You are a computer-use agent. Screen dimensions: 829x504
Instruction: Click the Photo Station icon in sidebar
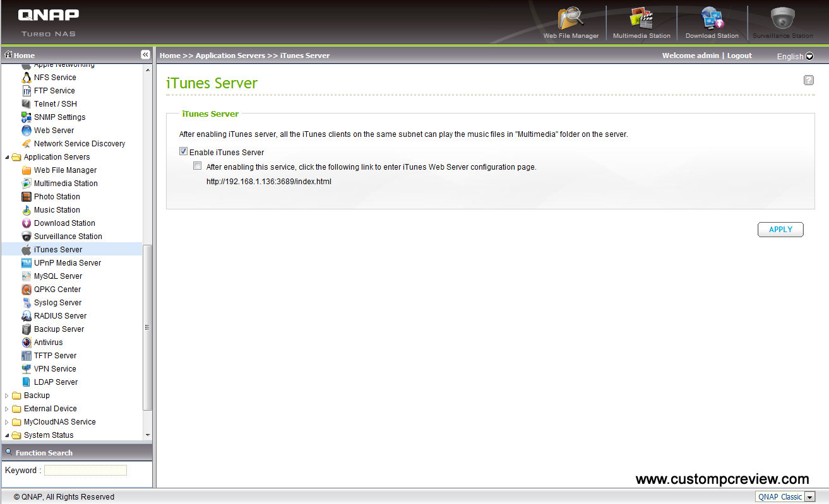coord(27,197)
